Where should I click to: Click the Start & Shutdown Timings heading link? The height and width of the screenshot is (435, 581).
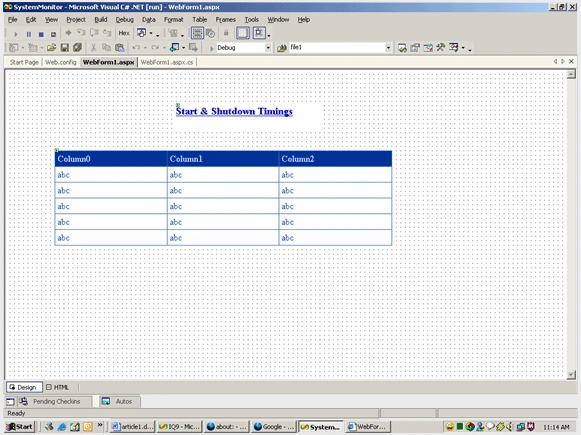234,111
